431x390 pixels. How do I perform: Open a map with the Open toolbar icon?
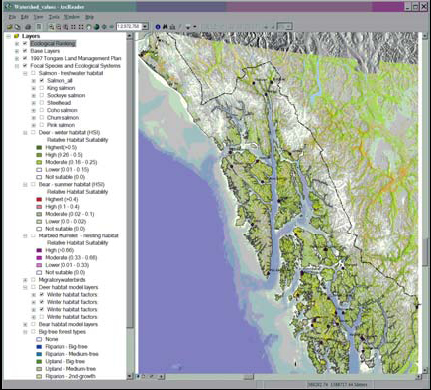10,27
